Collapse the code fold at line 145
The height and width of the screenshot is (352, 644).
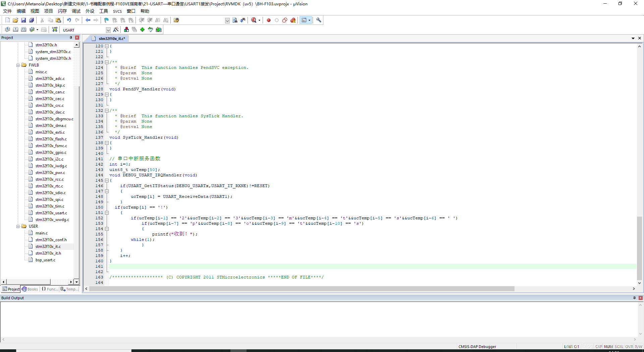tap(107, 180)
